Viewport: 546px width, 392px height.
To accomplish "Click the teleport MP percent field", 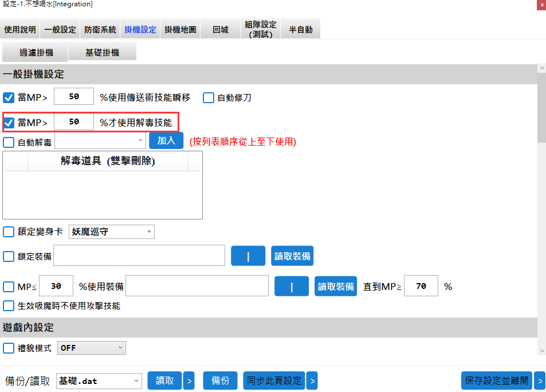I will tap(74, 96).
